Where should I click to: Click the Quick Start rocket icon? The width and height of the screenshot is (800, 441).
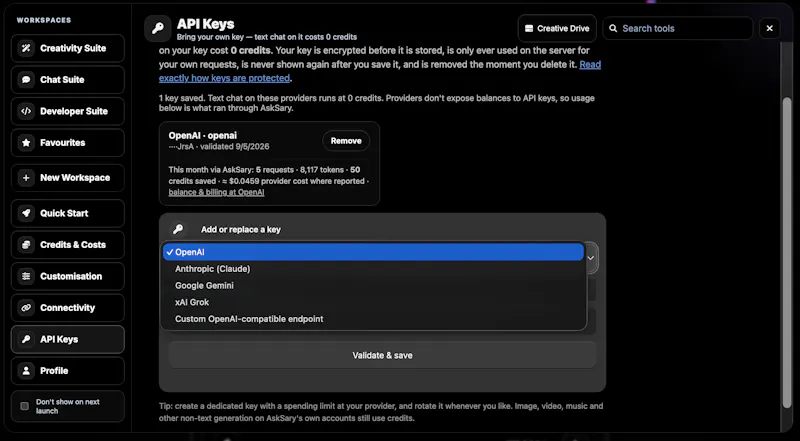coord(26,213)
